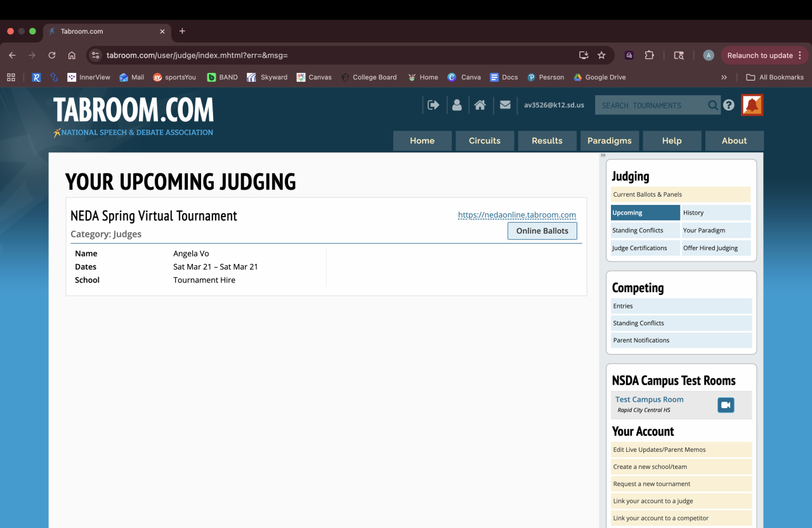
Task: Open the All Bookmarks folder
Action: 775,77
